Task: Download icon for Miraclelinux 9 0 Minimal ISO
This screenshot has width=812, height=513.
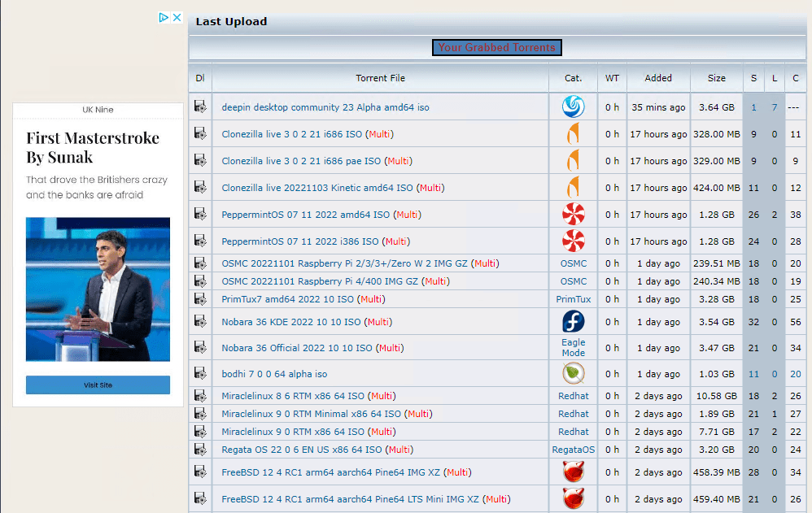Action: click(200, 414)
